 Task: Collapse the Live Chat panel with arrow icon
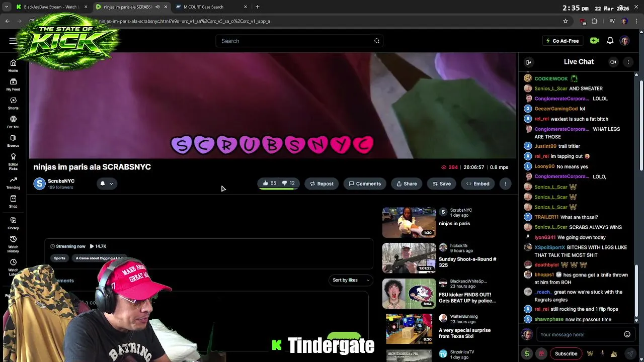pyautogui.click(x=529, y=62)
